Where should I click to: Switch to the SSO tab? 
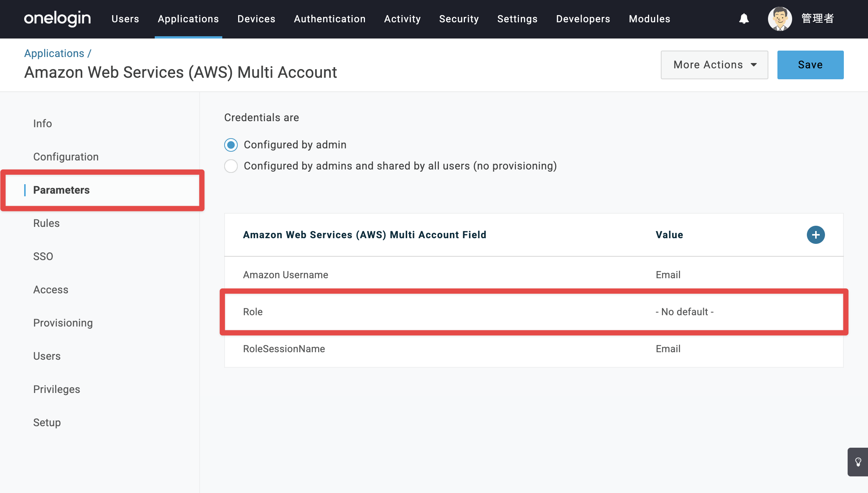(43, 257)
